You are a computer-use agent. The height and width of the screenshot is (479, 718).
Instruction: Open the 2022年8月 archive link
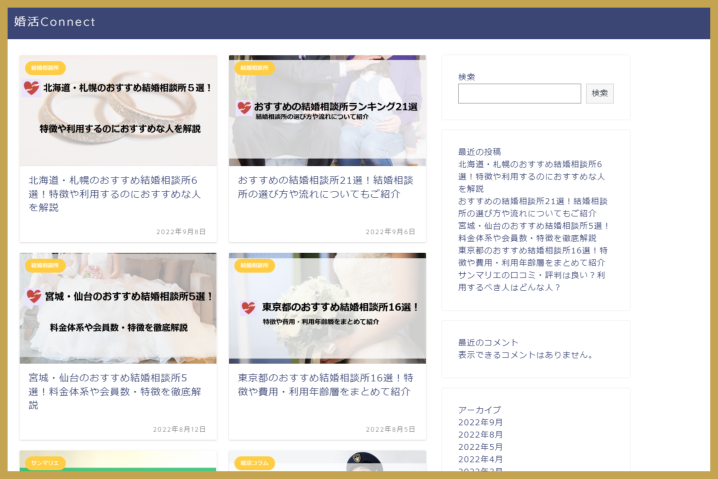point(480,435)
